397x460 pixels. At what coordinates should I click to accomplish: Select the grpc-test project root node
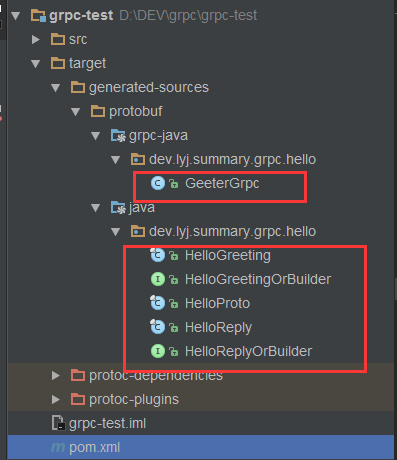81,16
